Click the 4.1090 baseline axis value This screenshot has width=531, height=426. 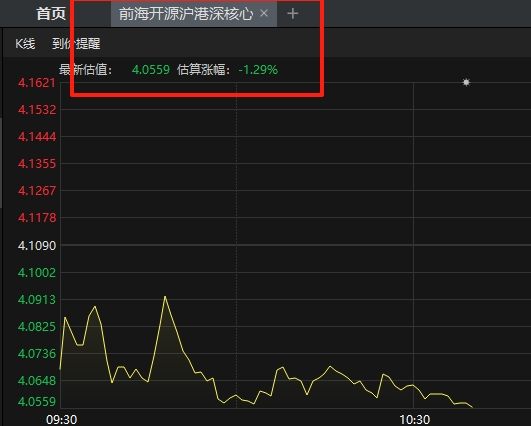[x=37, y=246]
